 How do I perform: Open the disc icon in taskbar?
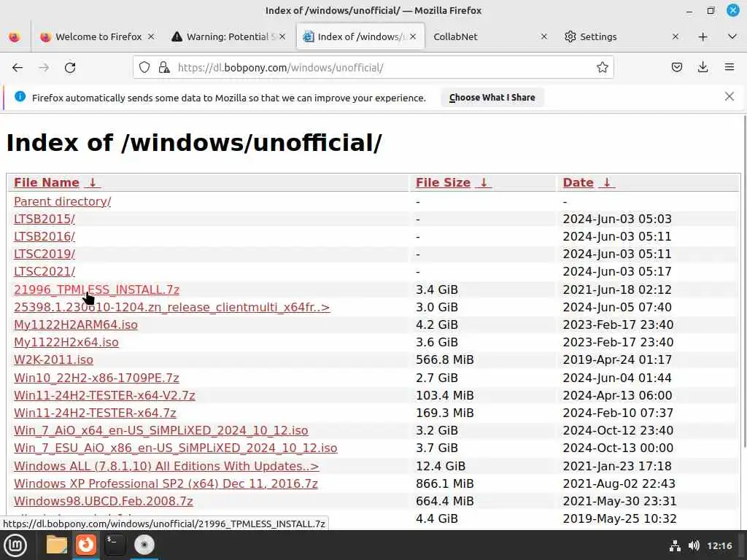click(144, 545)
